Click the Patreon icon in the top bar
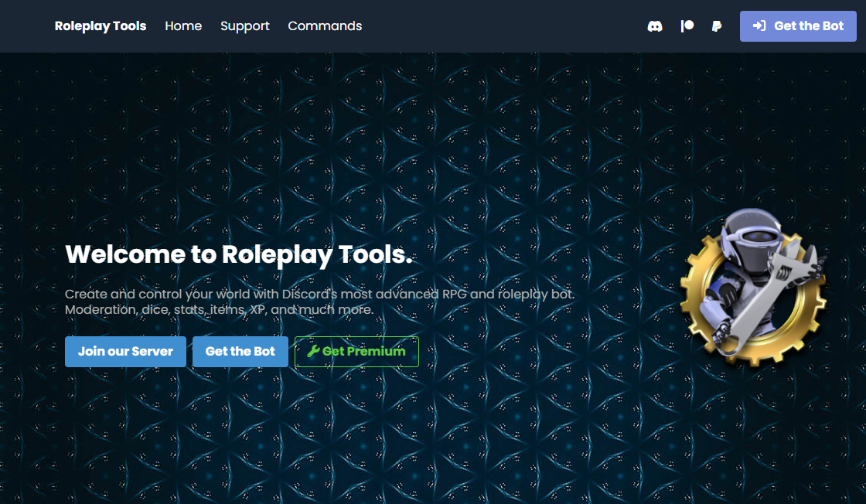This screenshot has width=866, height=504. click(686, 26)
